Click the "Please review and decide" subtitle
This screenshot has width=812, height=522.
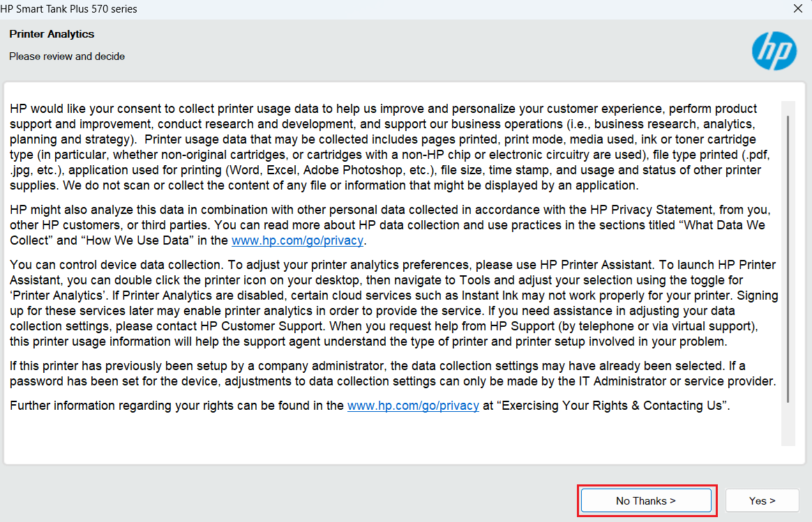[x=67, y=56]
